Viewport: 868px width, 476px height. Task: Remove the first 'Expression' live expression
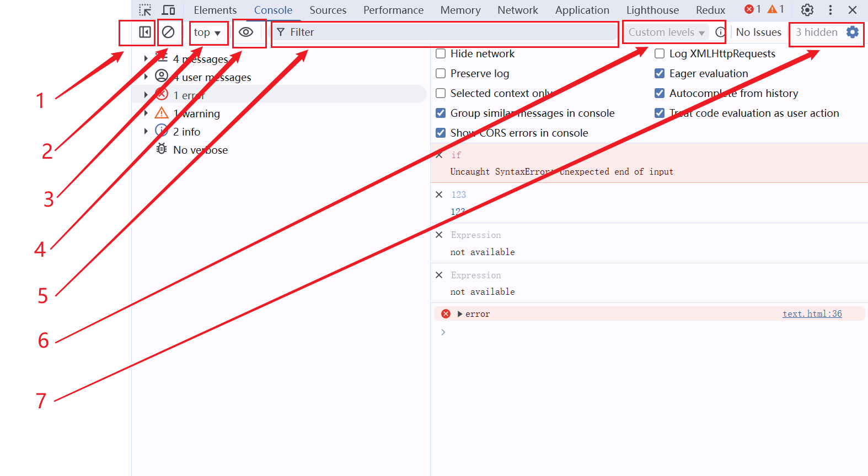pyautogui.click(x=439, y=235)
